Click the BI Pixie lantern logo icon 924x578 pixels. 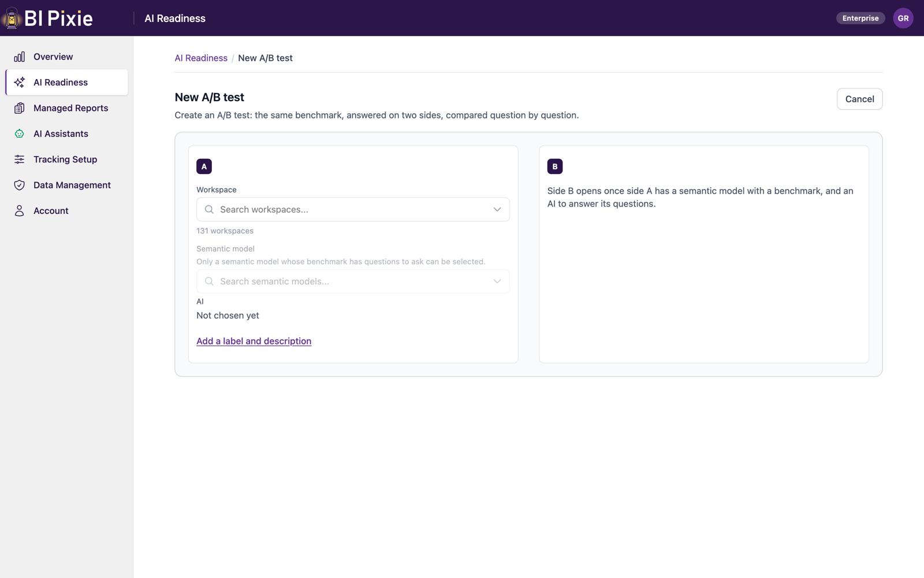click(x=12, y=18)
